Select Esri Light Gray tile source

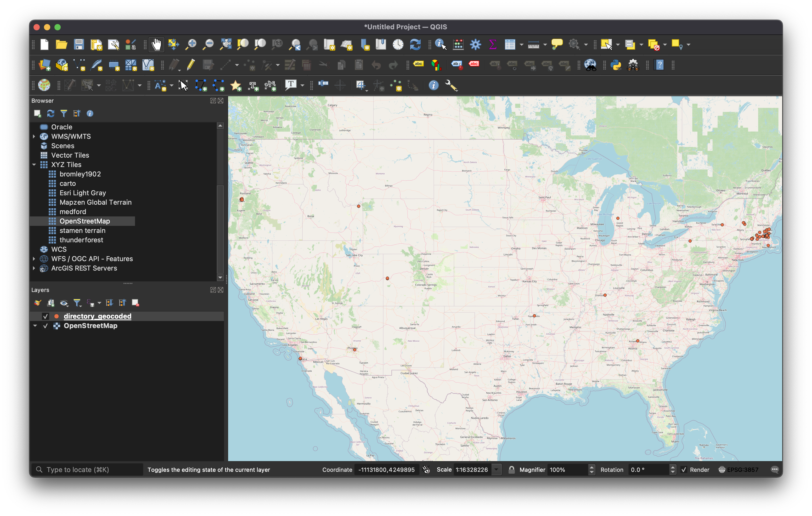tap(83, 193)
